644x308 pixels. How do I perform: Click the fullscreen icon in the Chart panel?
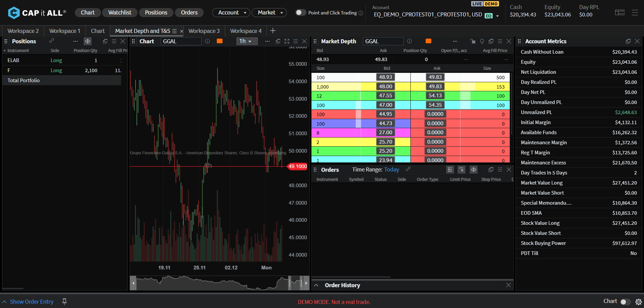pyautogui.click(x=287, y=41)
